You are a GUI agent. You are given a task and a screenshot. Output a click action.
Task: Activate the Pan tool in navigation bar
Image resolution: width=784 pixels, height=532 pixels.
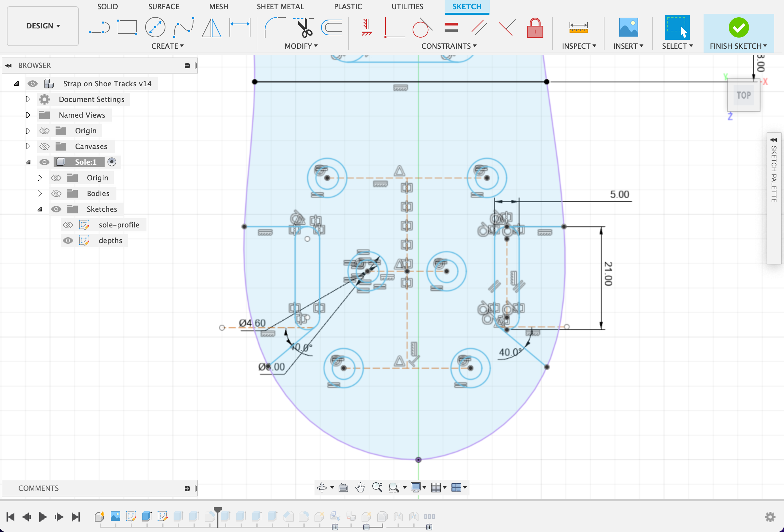point(360,488)
